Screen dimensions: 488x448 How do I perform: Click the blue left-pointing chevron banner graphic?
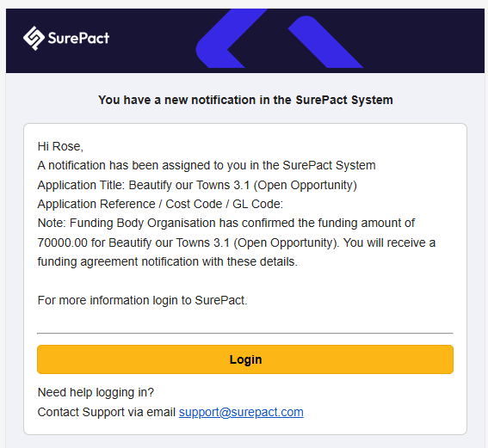point(232,38)
